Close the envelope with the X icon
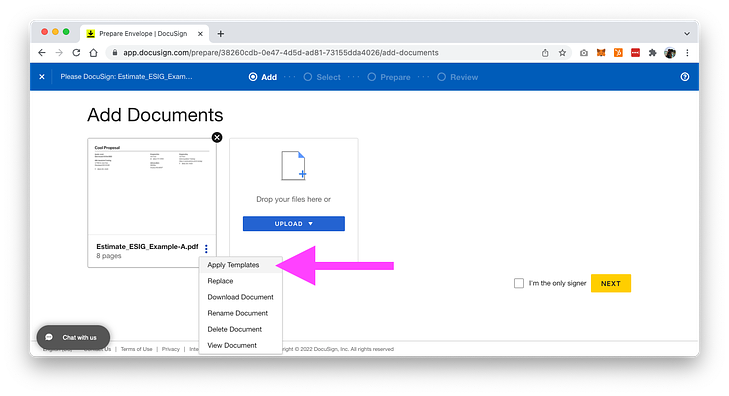 [42, 77]
